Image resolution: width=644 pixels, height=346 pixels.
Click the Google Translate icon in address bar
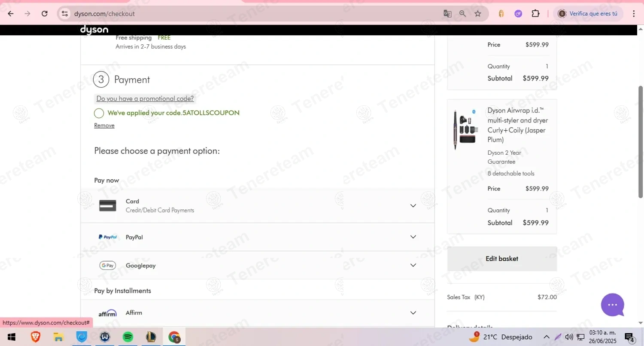[447, 14]
